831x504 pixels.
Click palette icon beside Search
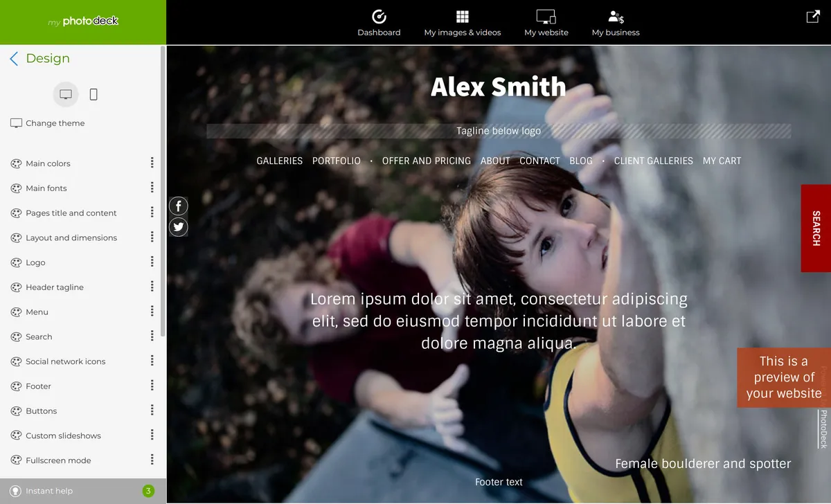16,336
